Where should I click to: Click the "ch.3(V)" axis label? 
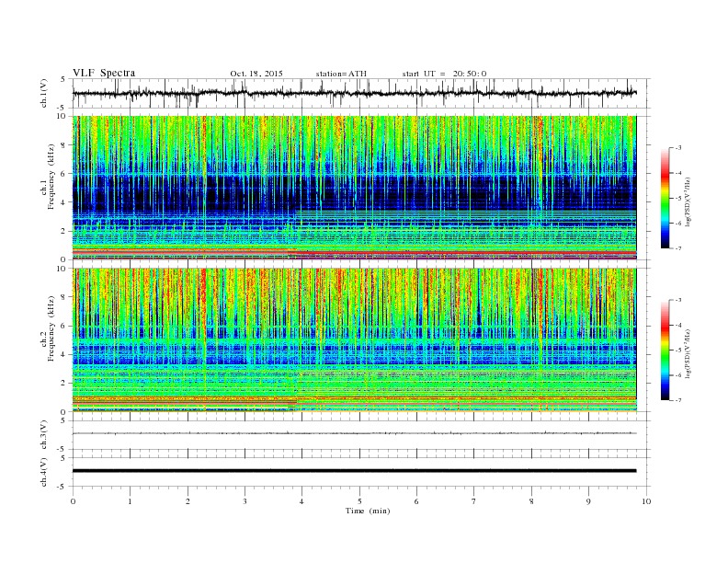pyautogui.click(x=44, y=435)
